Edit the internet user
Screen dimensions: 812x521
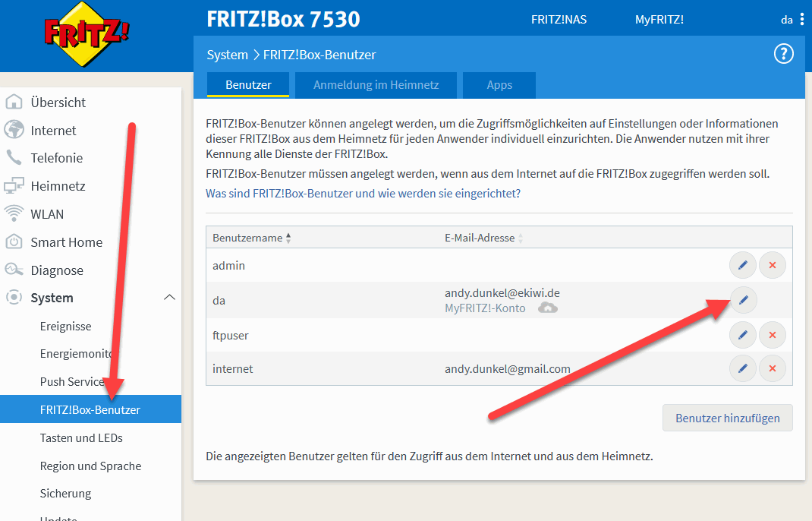pyautogui.click(x=743, y=368)
